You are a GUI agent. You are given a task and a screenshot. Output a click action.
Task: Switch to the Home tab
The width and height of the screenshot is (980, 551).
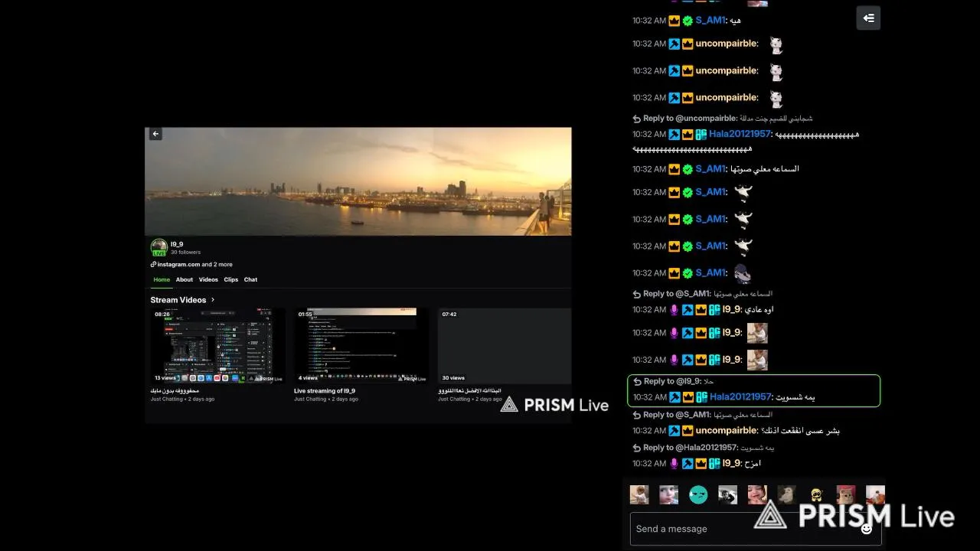tap(162, 280)
